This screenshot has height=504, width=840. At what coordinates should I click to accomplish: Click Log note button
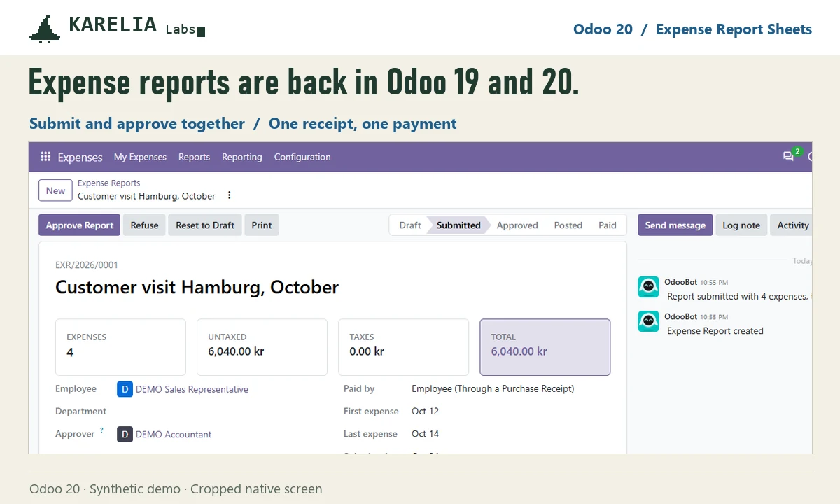point(741,225)
